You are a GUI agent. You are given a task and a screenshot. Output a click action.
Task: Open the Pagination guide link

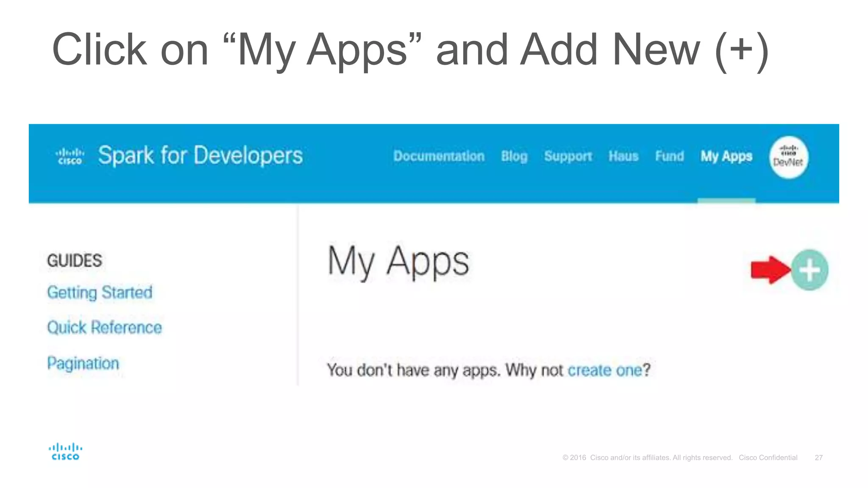tap(83, 363)
